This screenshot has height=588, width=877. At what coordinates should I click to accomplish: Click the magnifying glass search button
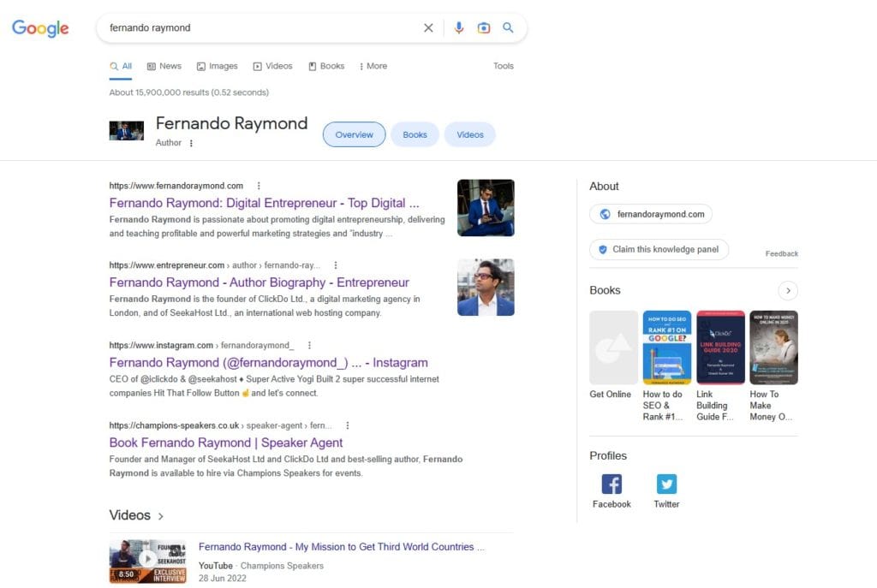tap(508, 27)
